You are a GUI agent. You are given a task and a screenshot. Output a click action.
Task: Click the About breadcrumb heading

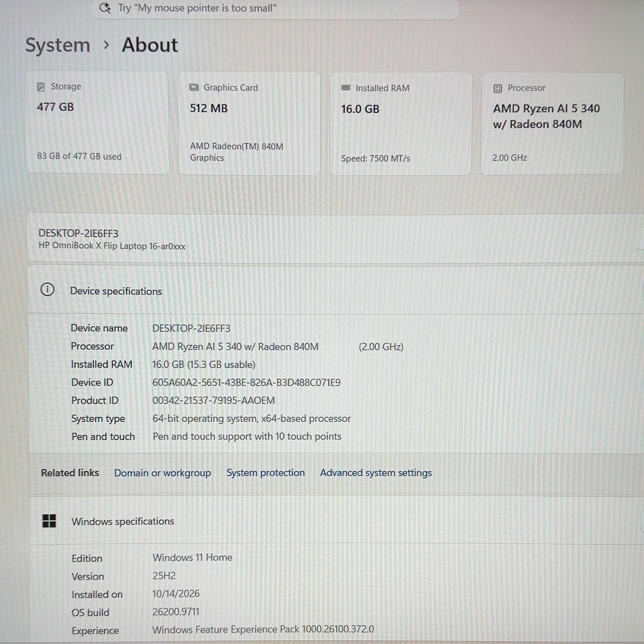[150, 45]
